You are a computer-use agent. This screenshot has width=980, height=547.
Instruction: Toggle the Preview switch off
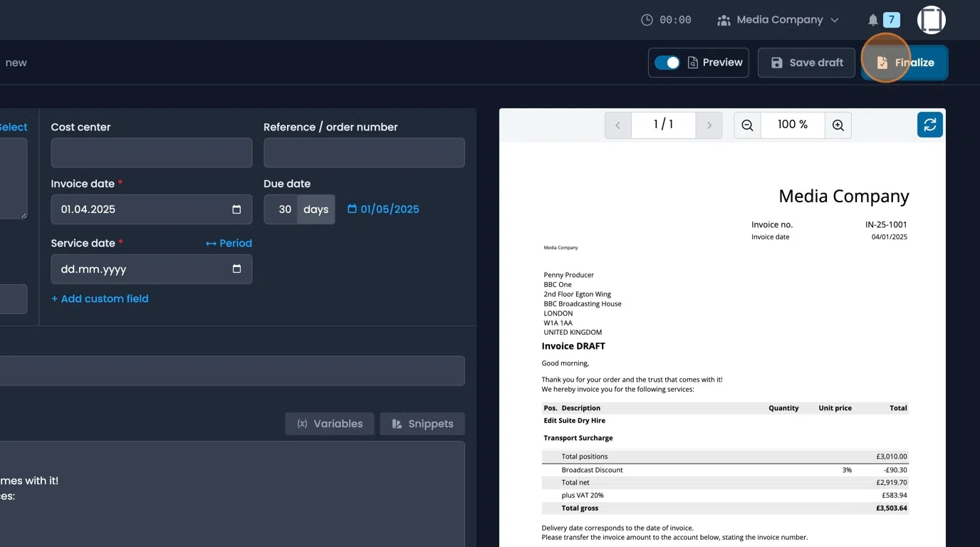click(x=667, y=62)
